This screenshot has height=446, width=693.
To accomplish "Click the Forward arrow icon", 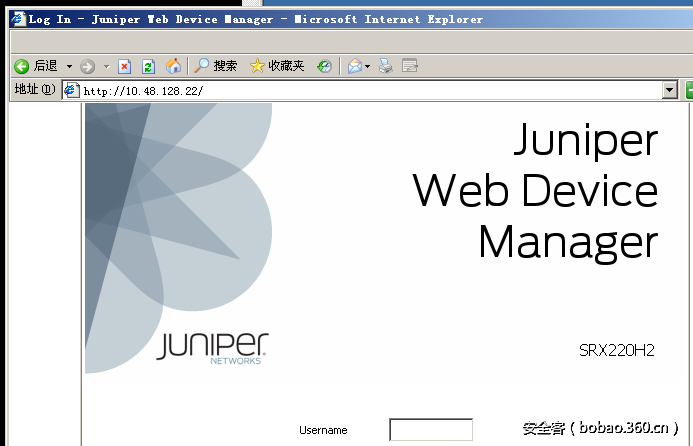I will (88, 67).
